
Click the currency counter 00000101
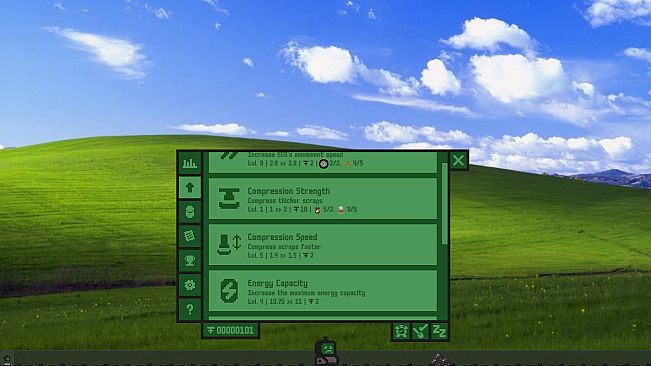click(230, 330)
